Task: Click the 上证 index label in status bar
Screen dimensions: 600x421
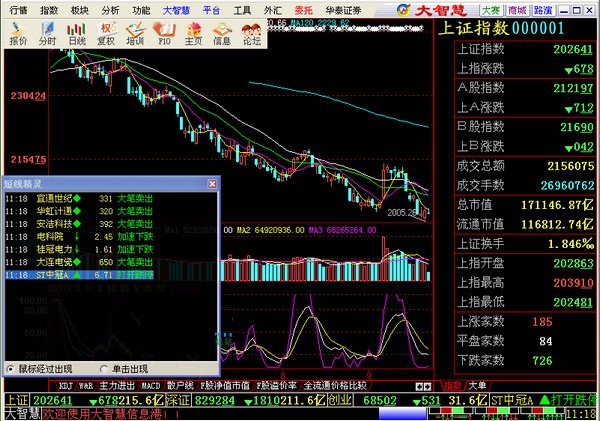Action: pyautogui.click(x=16, y=400)
